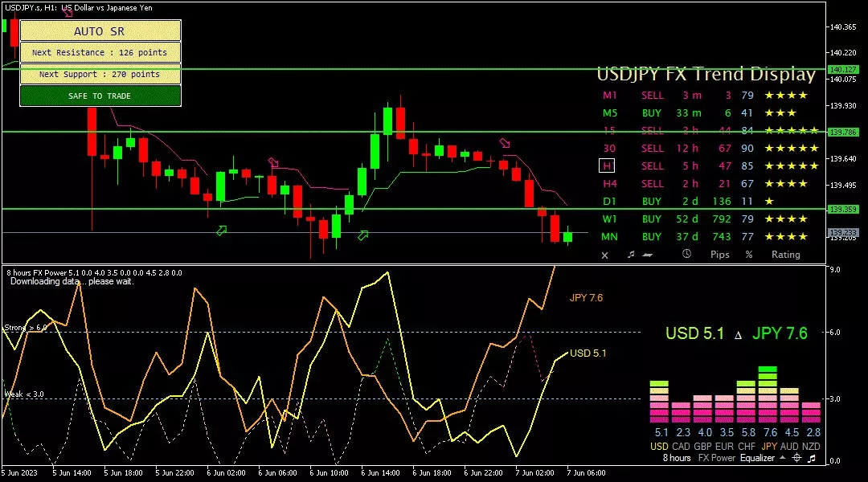
Task: Click the AUTO SR panel title
Action: click(100, 31)
